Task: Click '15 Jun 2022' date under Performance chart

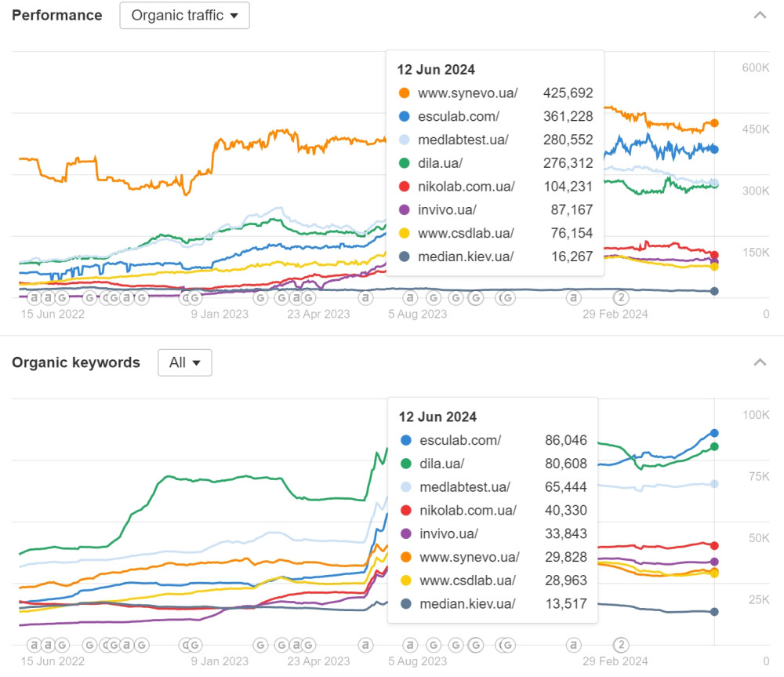Action: [53, 314]
